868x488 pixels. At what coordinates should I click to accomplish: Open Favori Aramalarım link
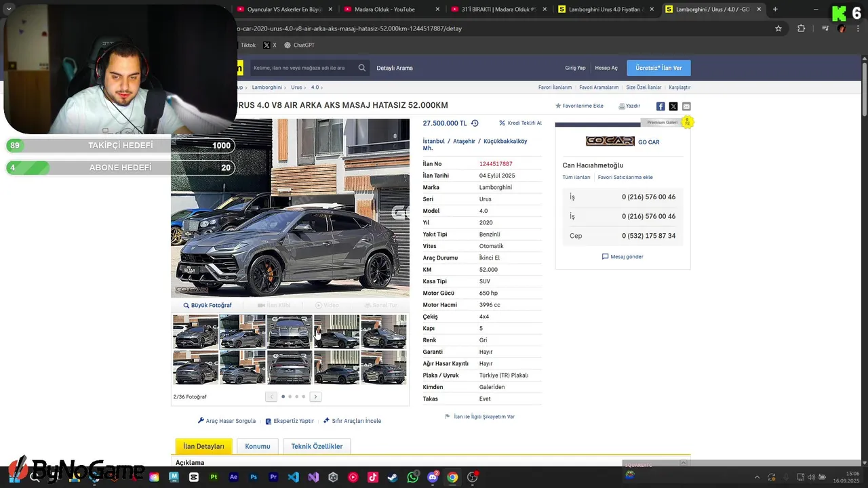(x=599, y=87)
